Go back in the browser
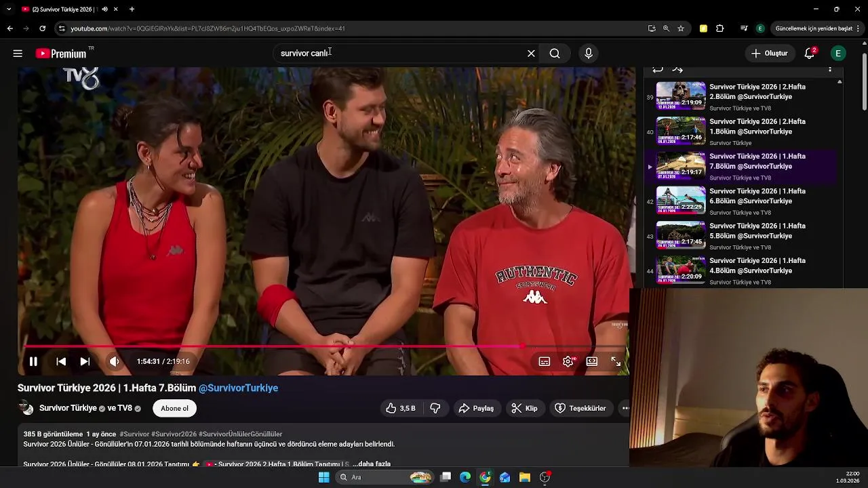 pyautogui.click(x=9, y=28)
